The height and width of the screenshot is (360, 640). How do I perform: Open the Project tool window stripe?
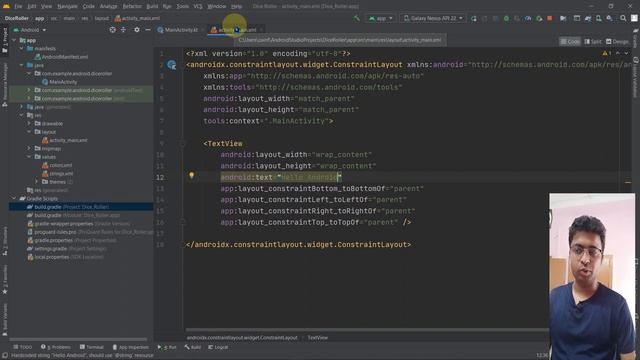[5, 41]
